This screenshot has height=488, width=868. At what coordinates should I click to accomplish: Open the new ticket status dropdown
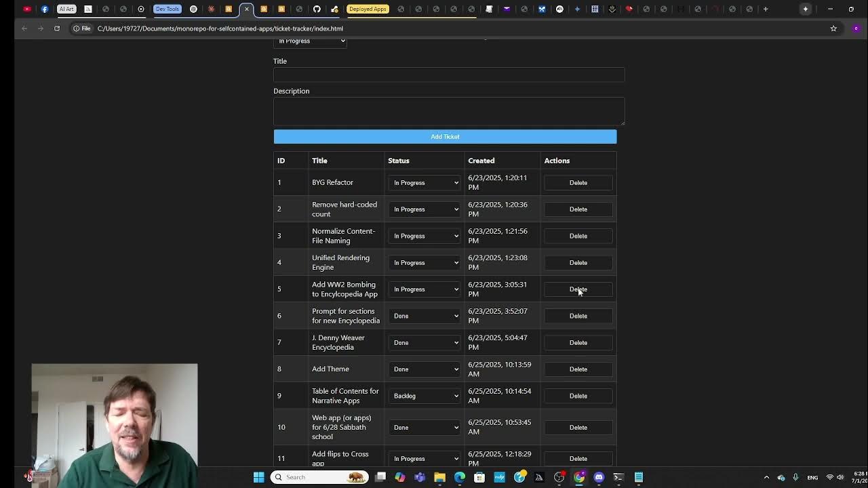click(310, 41)
